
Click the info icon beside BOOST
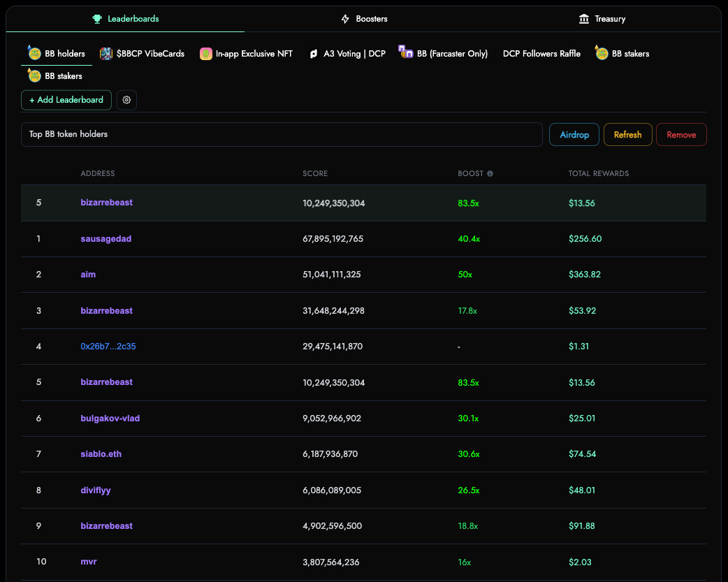(490, 174)
